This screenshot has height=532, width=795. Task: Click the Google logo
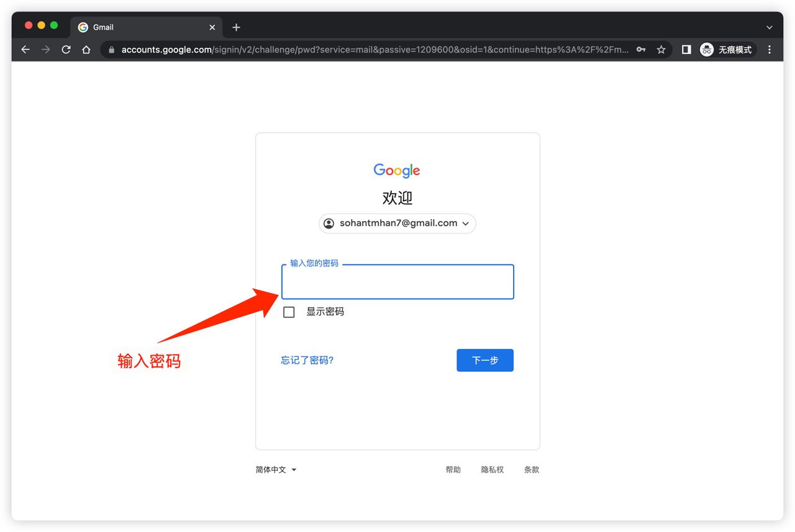(397, 171)
